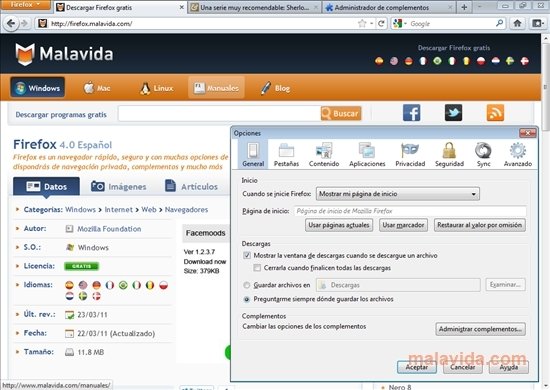The image size is (550, 390).
Task: Open the bookmark star dropdown arrow
Action: 371,23
